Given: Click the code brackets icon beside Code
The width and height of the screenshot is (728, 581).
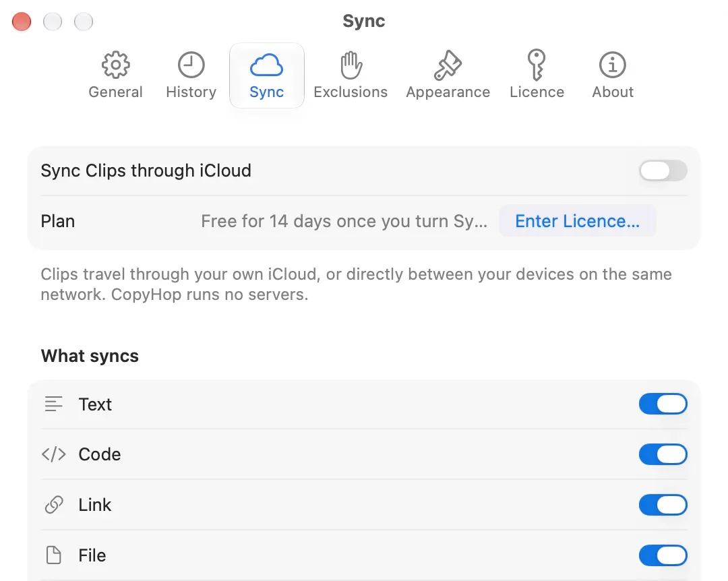Looking at the screenshot, I should pyautogui.click(x=53, y=454).
